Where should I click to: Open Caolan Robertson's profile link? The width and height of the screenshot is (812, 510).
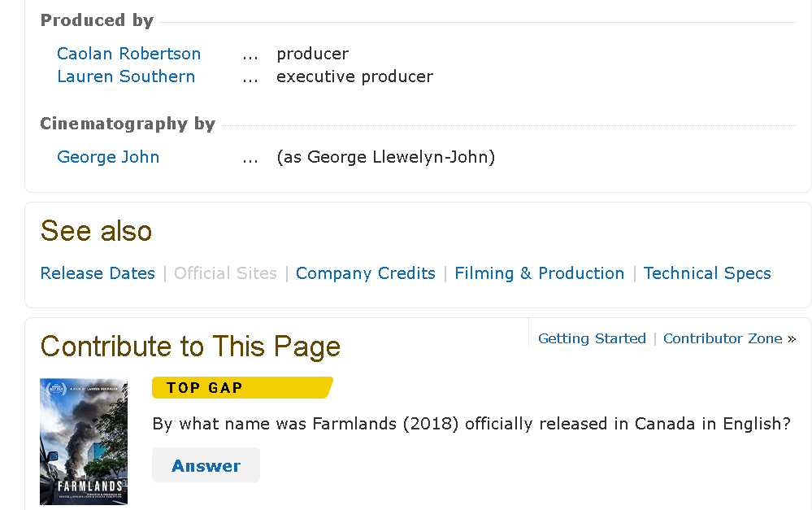click(x=128, y=54)
